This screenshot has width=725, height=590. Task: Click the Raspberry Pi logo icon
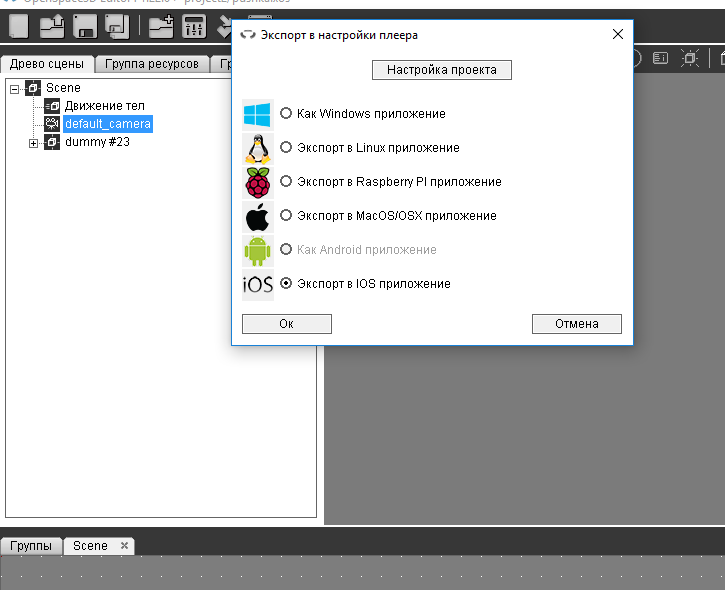258,183
